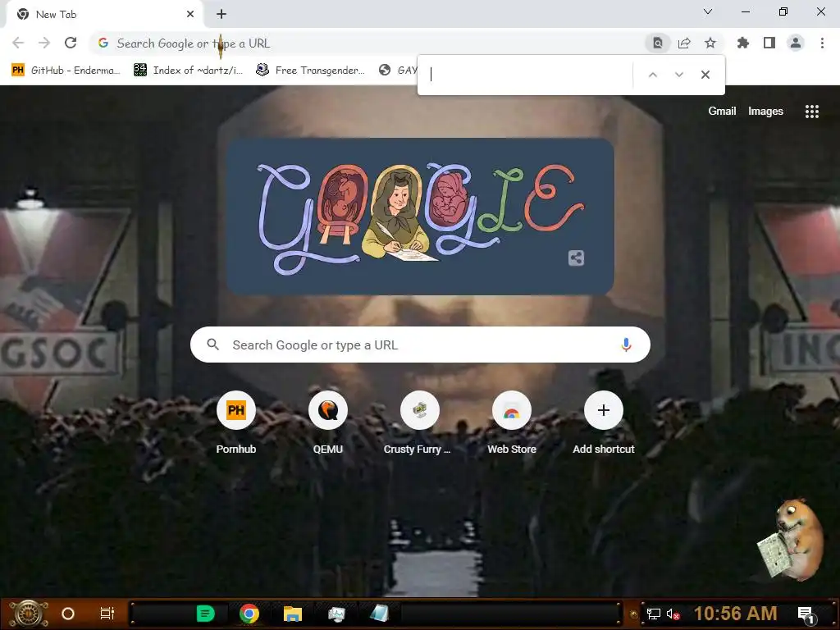Open the Extensions puzzle-piece menu
Viewport: 840px width, 630px height.
pos(743,43)
